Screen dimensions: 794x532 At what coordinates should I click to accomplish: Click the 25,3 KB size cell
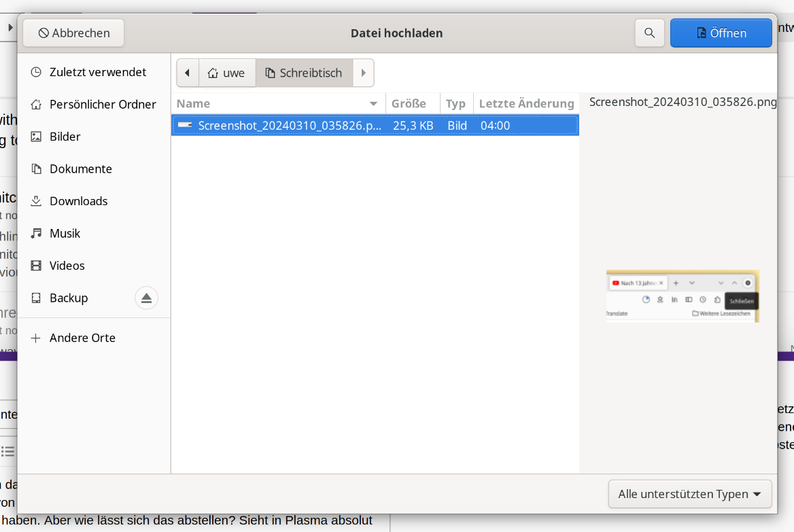click(413, 126)
